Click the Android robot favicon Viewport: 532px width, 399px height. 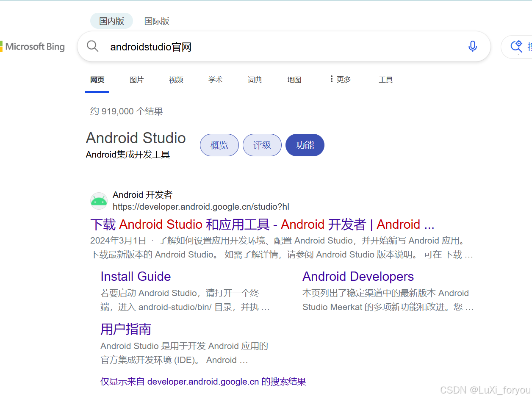(99, 201)
